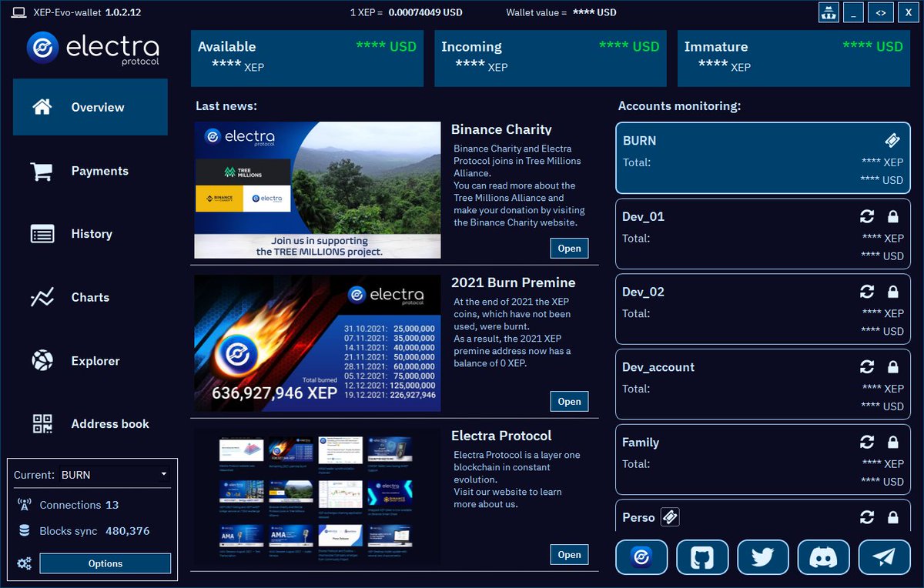The image size is (924, 588).
Task: Click the Tree Millions news thumbnail
Action: pos(317,190)
